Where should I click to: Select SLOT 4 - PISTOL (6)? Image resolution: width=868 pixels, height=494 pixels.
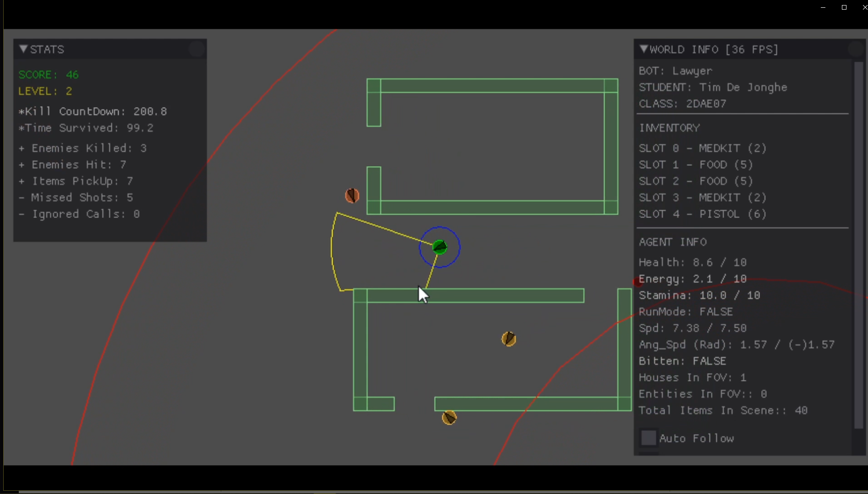[703, 214]
